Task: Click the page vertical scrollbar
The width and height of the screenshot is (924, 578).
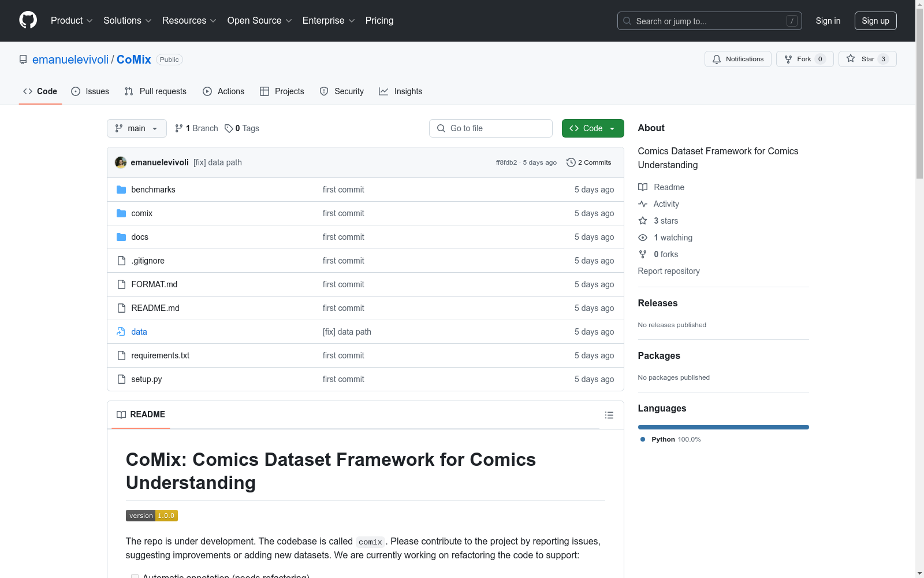Action: (919, 92)
